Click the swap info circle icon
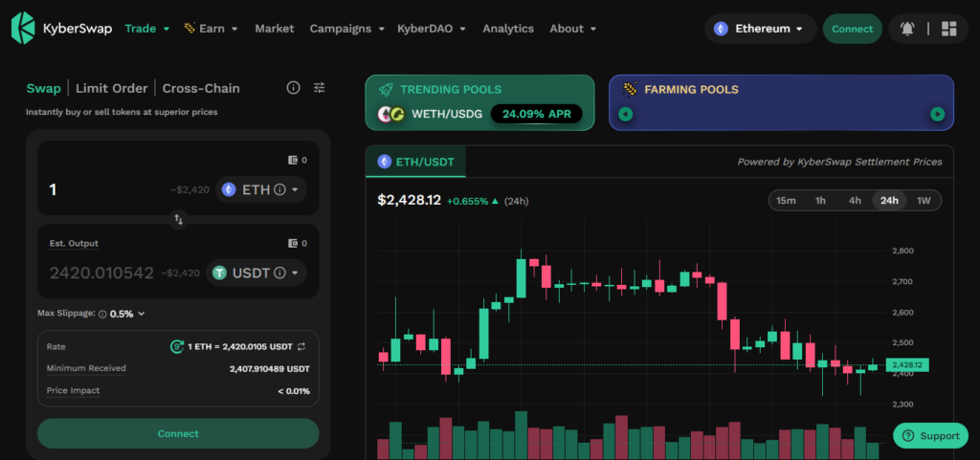The height and width of the screenshot is (460, 980). pos(293,88)
